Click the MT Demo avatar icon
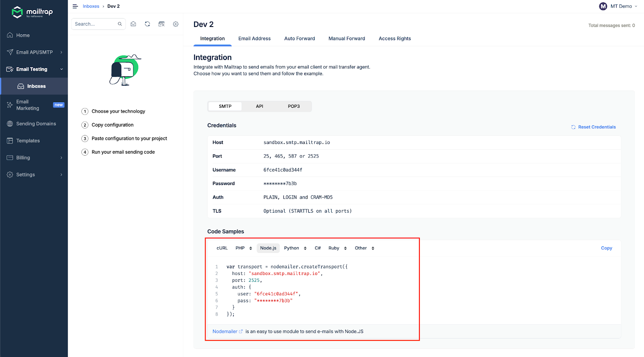Image resolution: width=644 pixels, height=357 pixels. [603, 6]
